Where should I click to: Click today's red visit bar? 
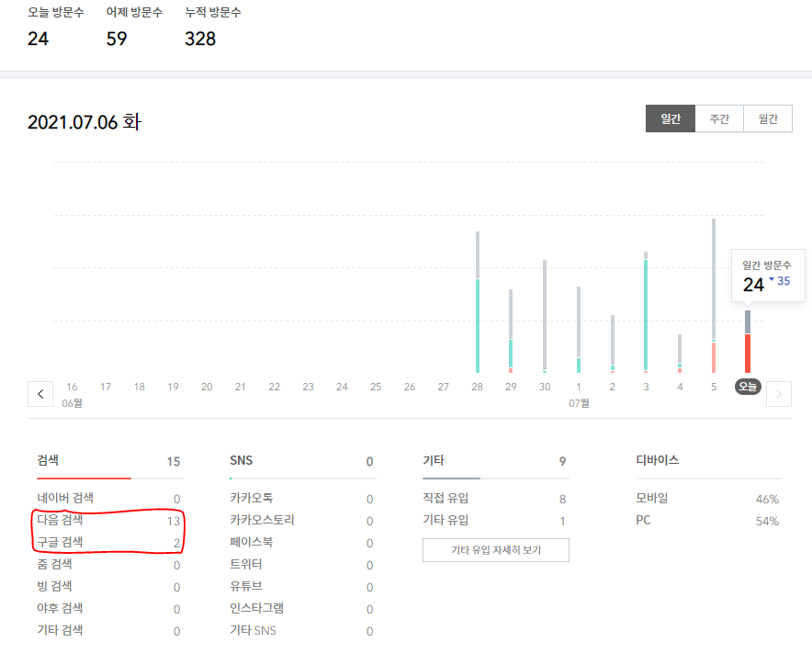pos(748,354)
